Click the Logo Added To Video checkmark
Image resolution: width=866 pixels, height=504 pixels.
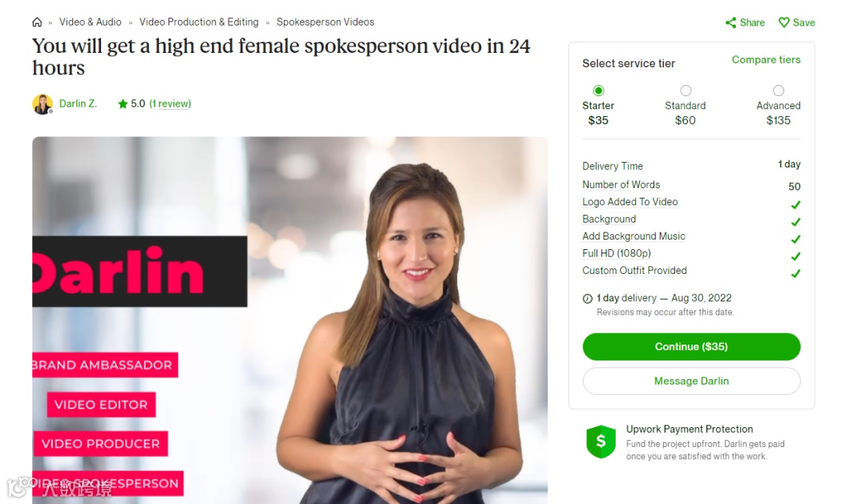click(x=795, y=205)
